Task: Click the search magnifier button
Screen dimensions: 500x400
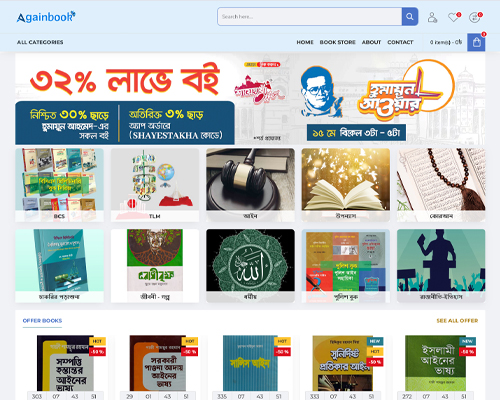Action: [410, 17]
